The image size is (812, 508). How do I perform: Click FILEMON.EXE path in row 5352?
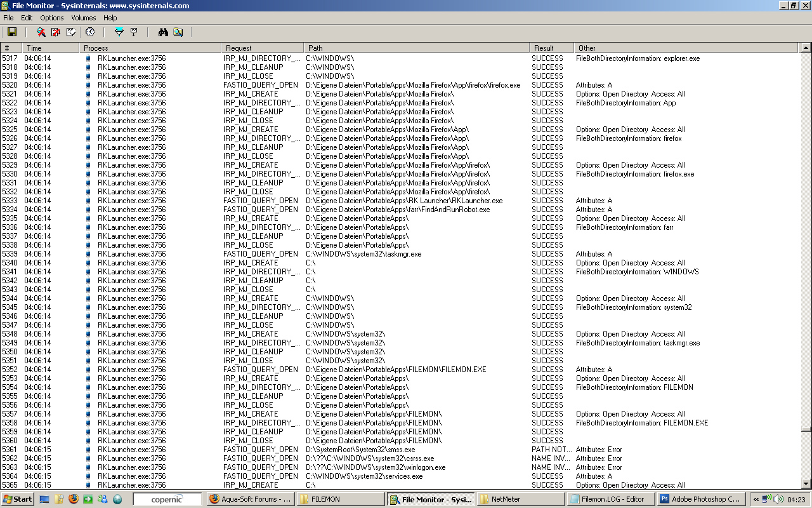coord(396,369)
